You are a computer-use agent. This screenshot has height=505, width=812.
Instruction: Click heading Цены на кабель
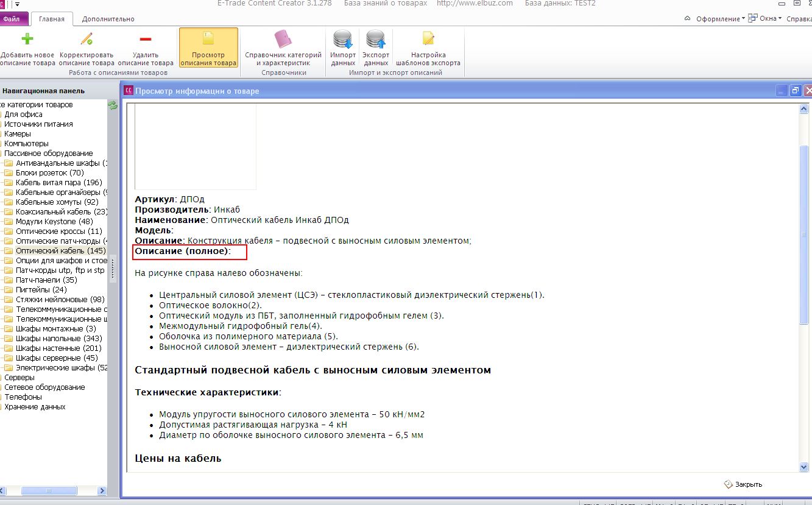178,458
